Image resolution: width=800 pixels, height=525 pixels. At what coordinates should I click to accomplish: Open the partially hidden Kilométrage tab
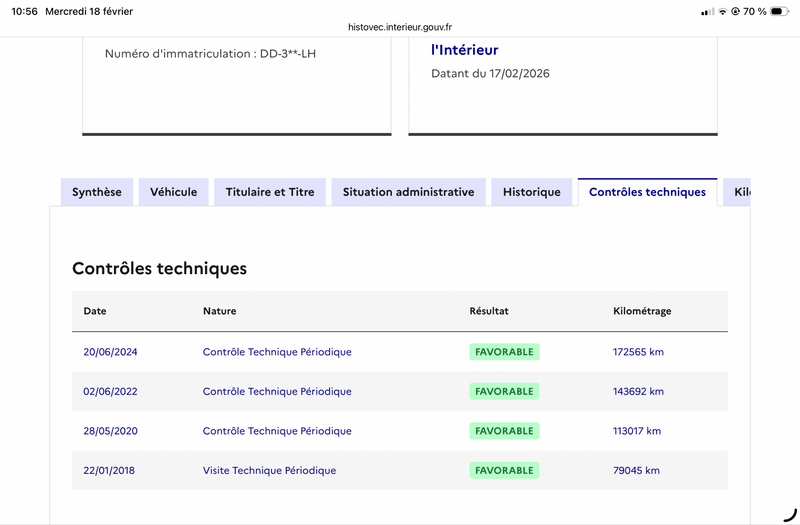click(x=740, y=192)
